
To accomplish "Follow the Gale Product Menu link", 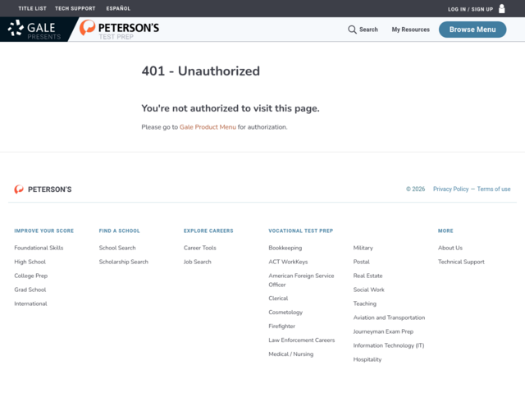I will click(x=208, y=127).
